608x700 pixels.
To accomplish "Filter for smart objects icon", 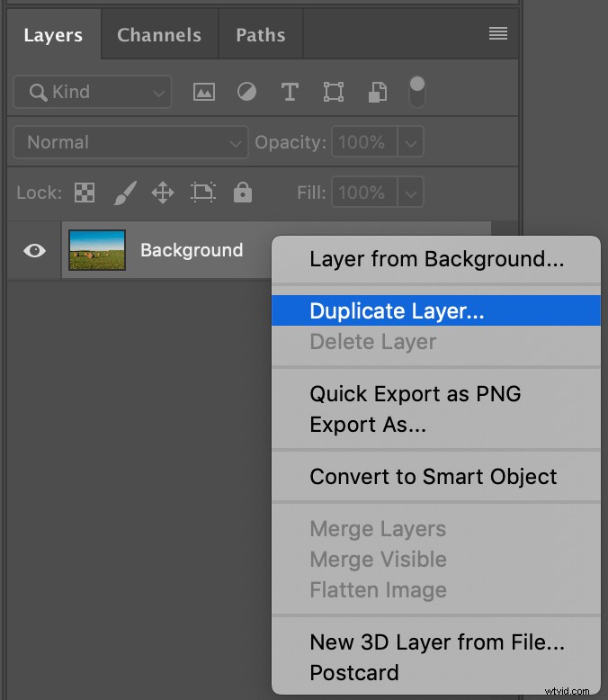I will tap(378, 92).
